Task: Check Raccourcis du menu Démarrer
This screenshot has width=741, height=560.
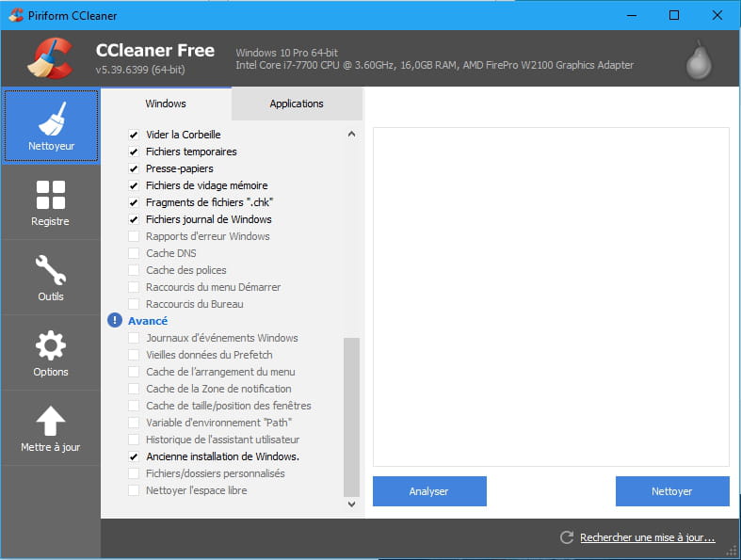Action: pyautogui.click(x=134, y=287)
